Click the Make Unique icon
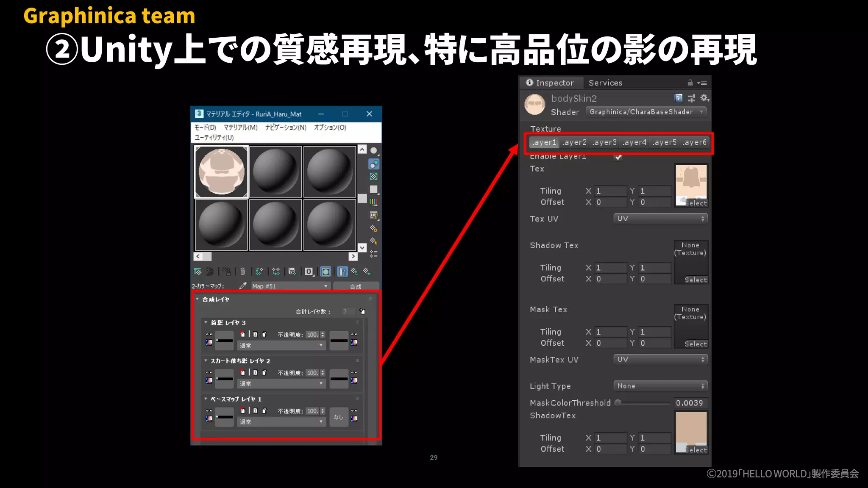The height and width of the screenshot is (488, 868). (x=276, y=272)
